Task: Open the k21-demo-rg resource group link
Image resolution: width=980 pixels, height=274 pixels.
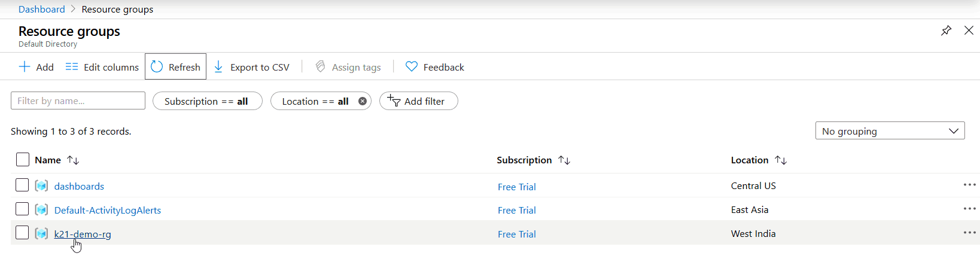Action: point(83,234)
